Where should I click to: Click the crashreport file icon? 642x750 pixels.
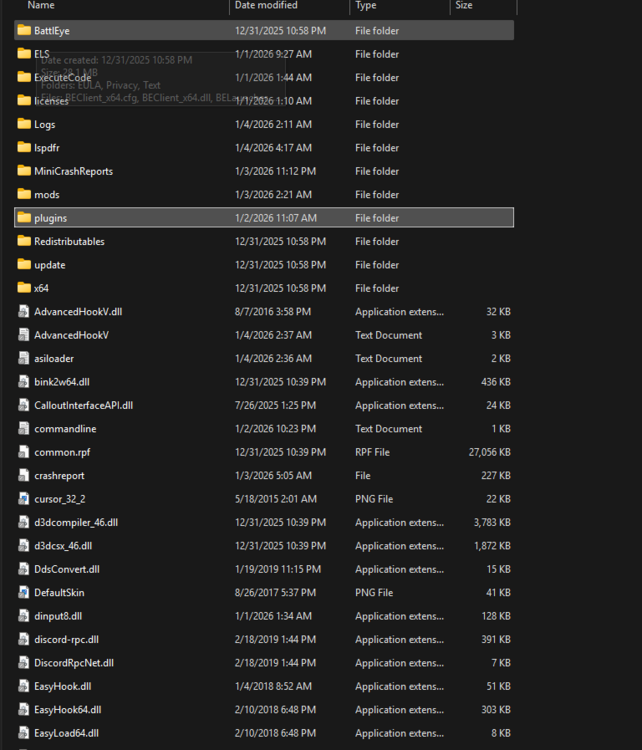pyautogui.click(x=23, y=475)
